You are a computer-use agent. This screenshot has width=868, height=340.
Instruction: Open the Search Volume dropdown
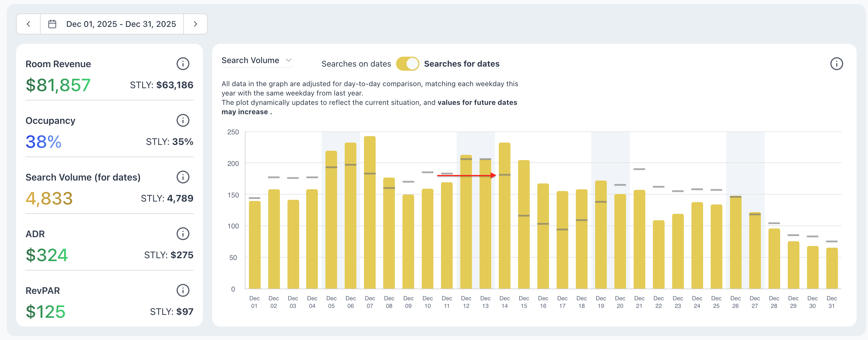click(250, 60)
